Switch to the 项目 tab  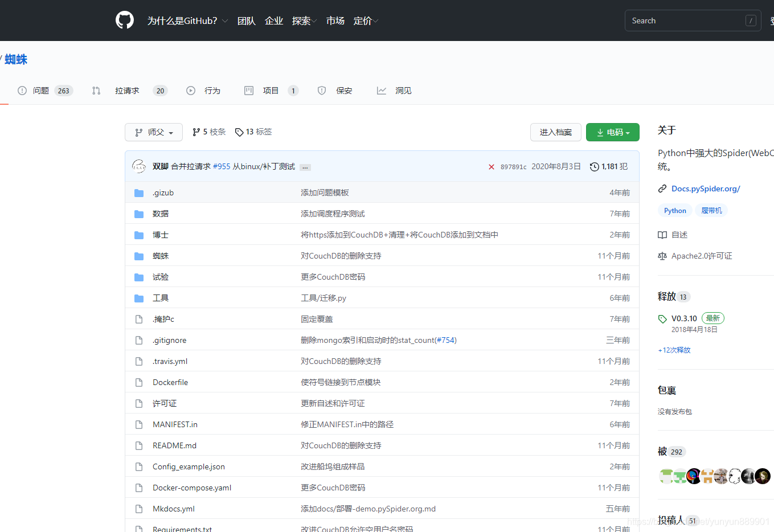click(x=271, y=91)
